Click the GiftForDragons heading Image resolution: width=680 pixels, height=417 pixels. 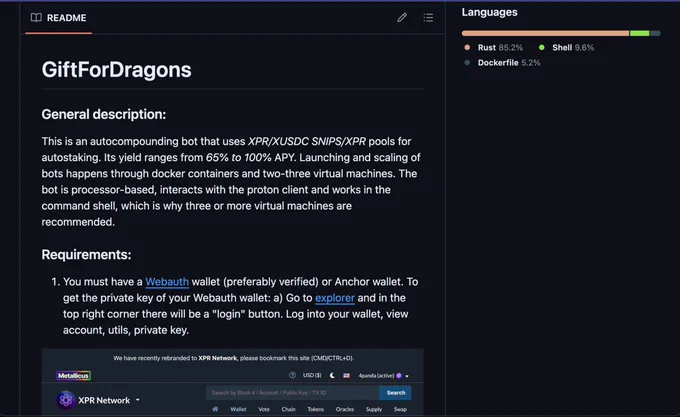pos(117,70)
